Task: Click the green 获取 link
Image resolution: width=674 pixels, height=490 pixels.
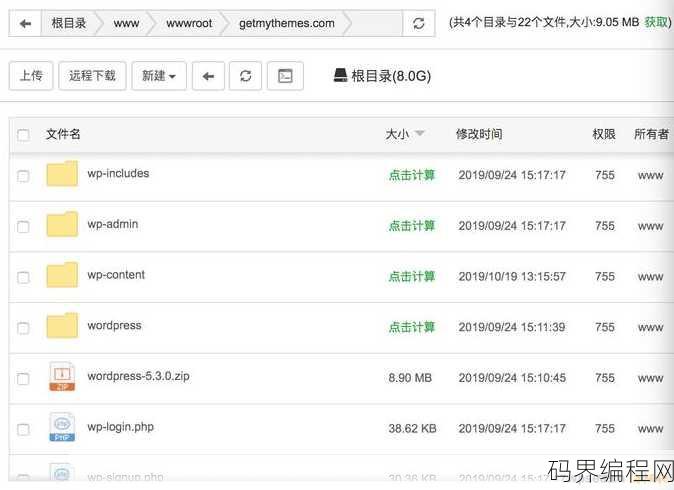Action: [x=656, y=22]
